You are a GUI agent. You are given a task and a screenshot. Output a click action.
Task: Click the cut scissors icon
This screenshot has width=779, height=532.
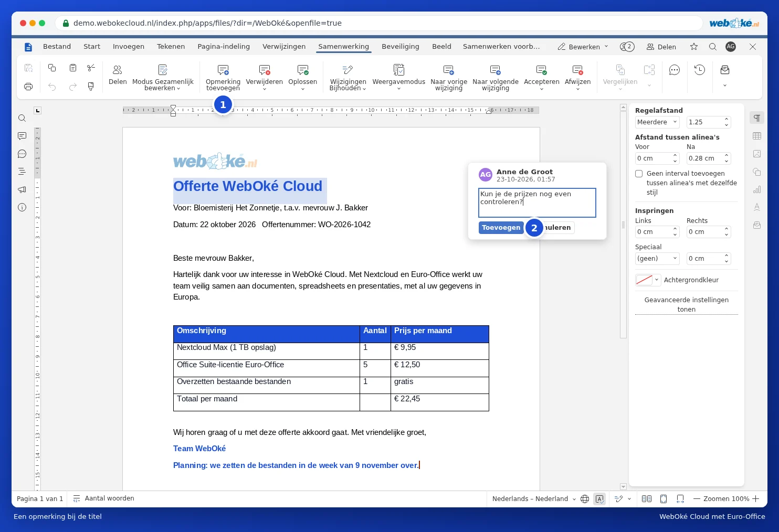91,68
